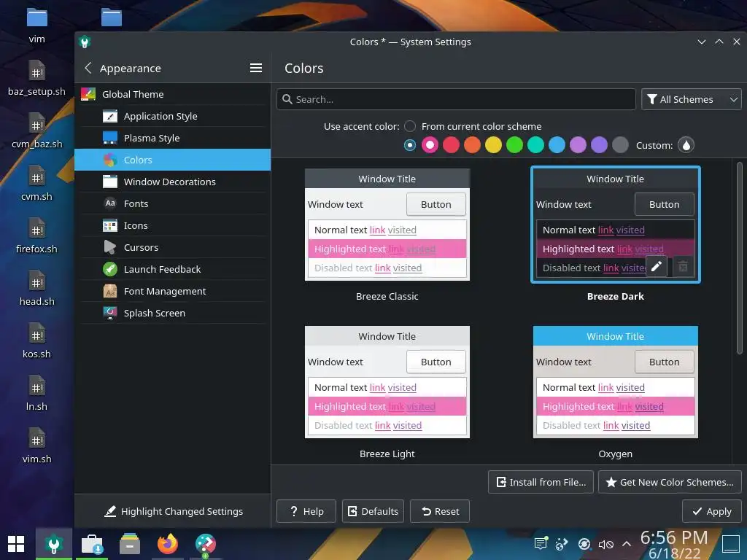Click the Splash Screen icon
Image resolution: width=747 pixels, height=560 pixels.
pos(110,313)
